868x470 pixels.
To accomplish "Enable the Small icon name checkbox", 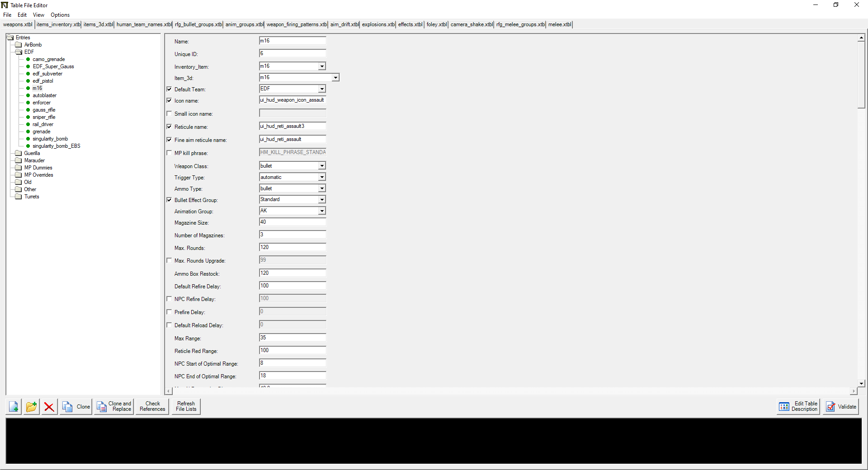I will coord(170,114).
